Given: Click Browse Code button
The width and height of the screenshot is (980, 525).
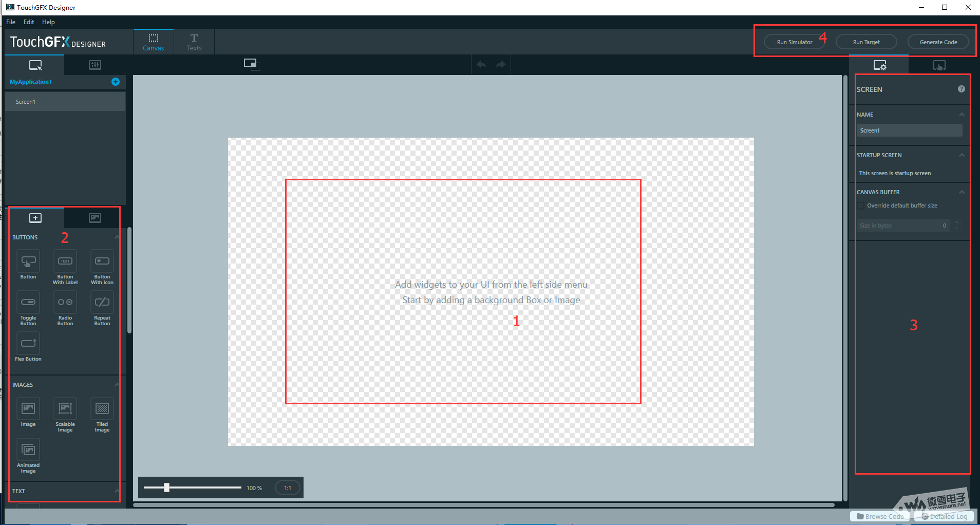Looking at the screenshot, I should click(x=880, y=516).
